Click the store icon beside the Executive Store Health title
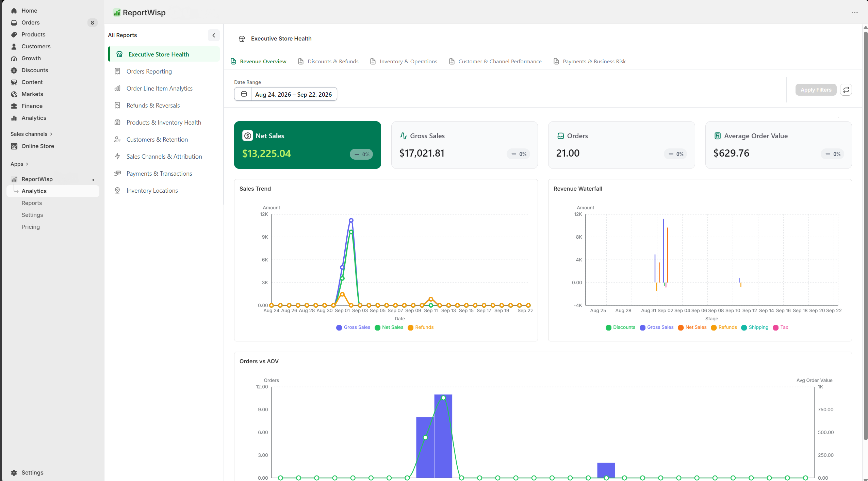Screen dimensions: 868x481 pos(242,38)
